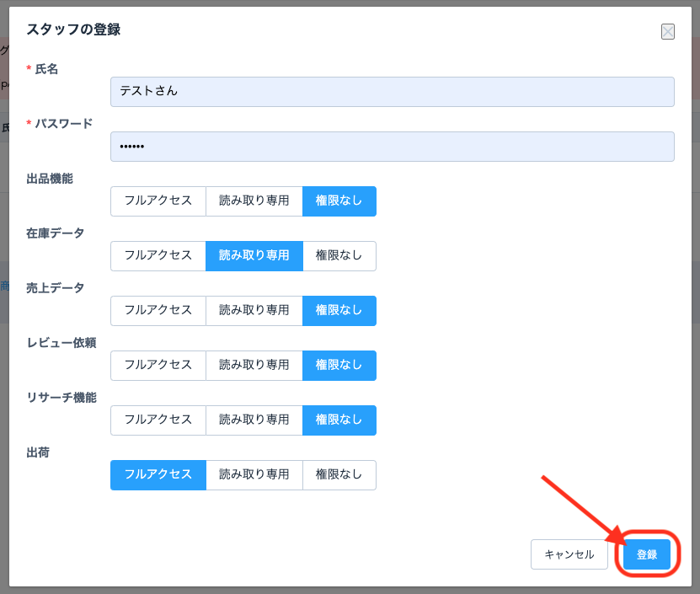
Task: Select フルアクセス for レビュー依頼
Action: [x=158, y=366]
